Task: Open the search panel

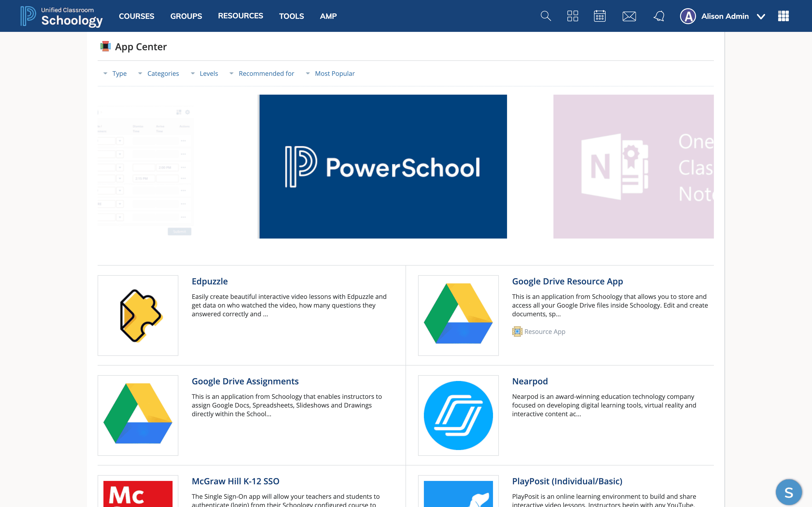Action: (545, 16)
